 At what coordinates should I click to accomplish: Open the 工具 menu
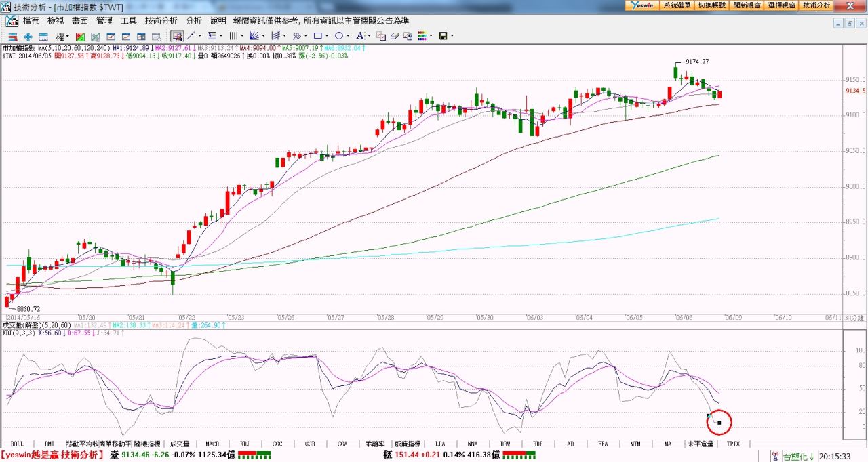tap(129, 21)
